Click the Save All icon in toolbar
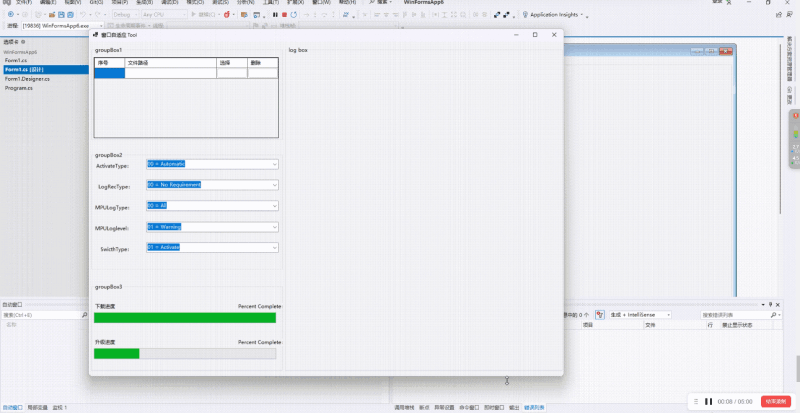 pyautogui.click(x=70, y=15)
